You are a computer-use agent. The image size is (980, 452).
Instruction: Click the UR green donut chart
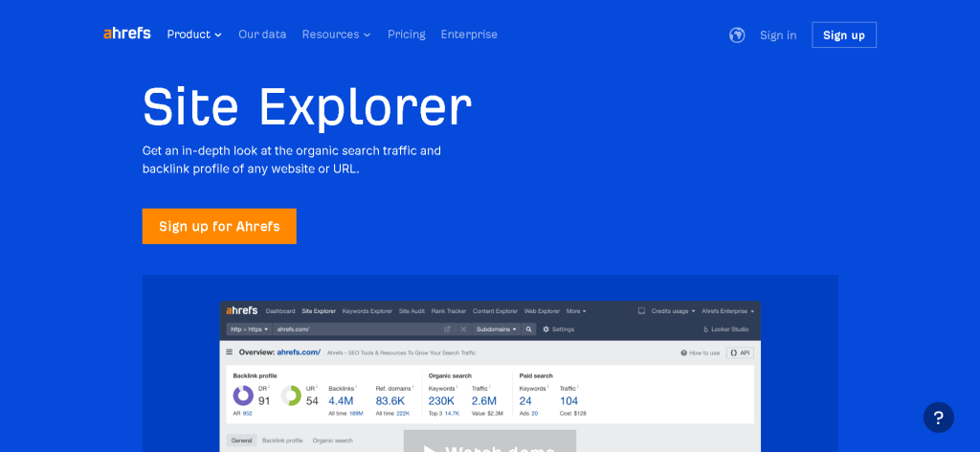click(x=291, y=395)
